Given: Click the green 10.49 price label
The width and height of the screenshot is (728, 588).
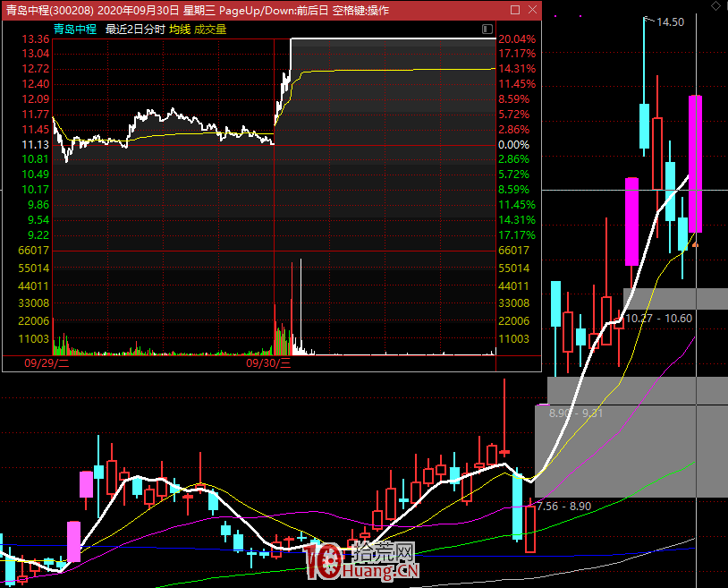Looking at the screenshot, I should tap(36, 175).
